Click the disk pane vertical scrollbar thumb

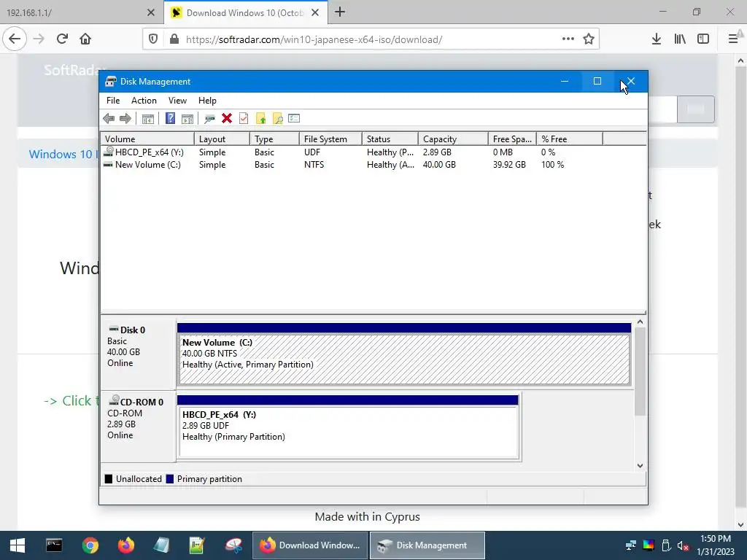[640, 371]
